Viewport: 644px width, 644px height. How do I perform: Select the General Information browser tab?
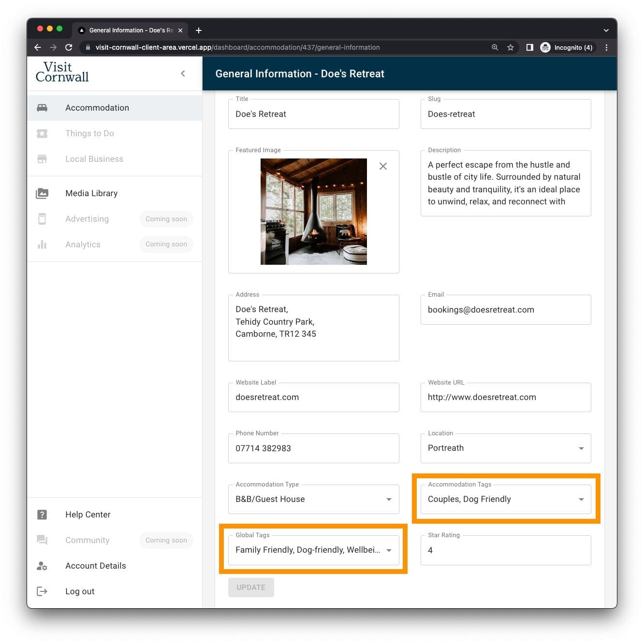click(128, 30)
